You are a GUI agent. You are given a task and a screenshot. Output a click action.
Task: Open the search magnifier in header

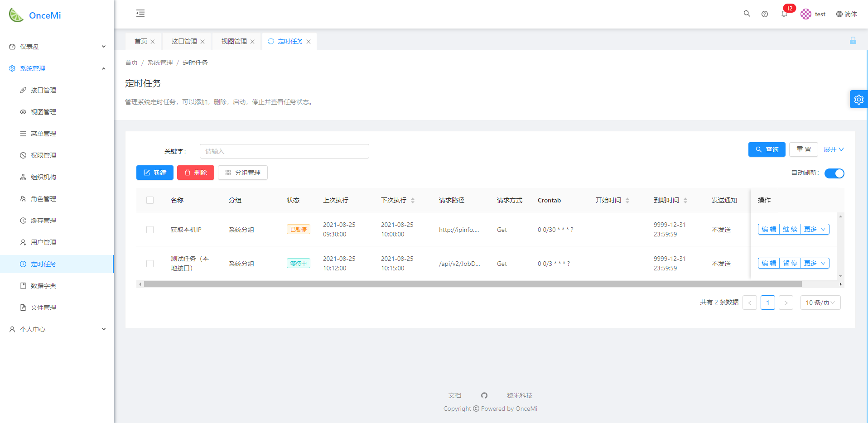(x=747, y=14)
